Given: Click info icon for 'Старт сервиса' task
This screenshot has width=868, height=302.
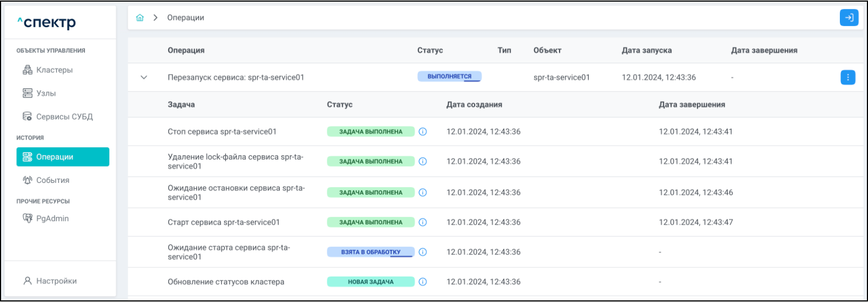Looking at the screenshot, I should pyautogui.click(x=423, y=222).
